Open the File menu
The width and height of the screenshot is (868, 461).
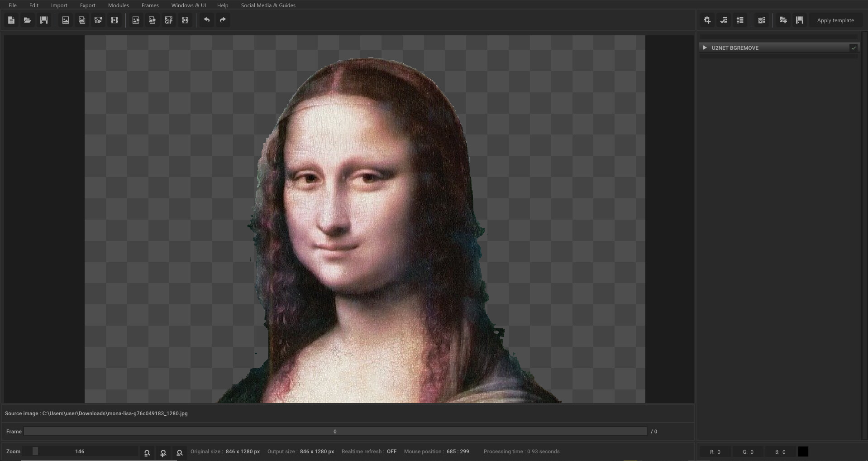coord(12,5)
